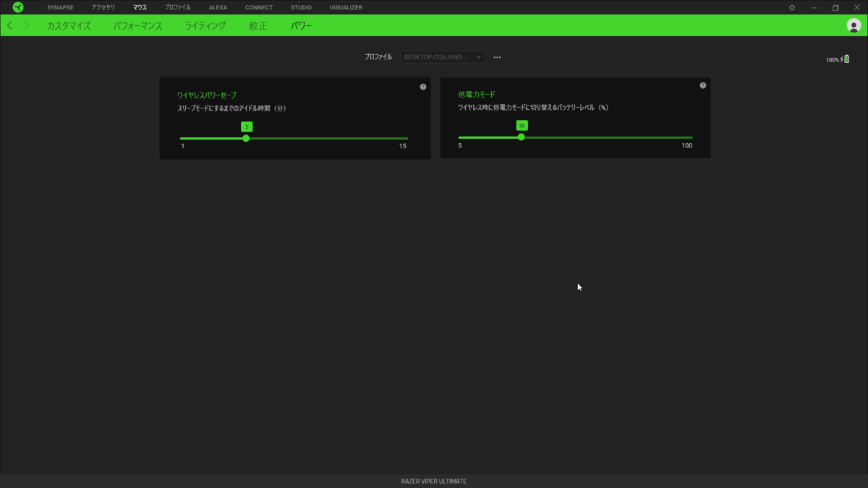Viewport: 868px width, 488px height.
Task: Expand the プロファイル dropdown
Action: pos(443,57)
